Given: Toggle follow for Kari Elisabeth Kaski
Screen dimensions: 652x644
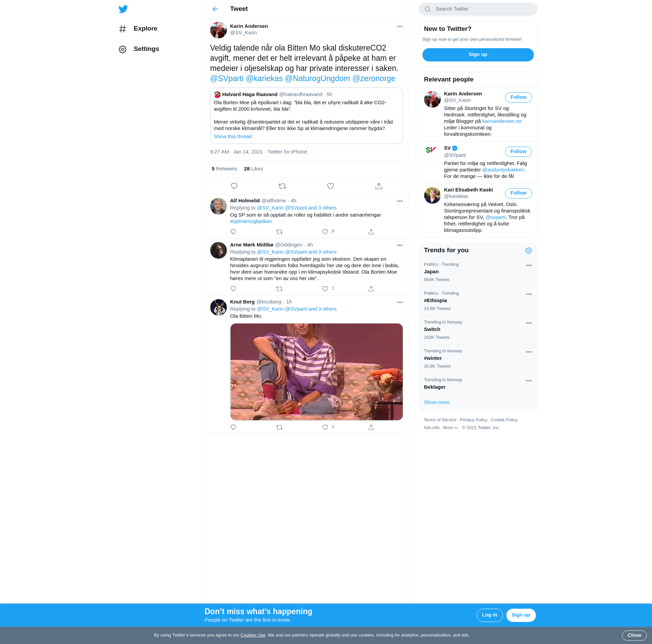Looking at the screenshot, I should click(518, 193).
